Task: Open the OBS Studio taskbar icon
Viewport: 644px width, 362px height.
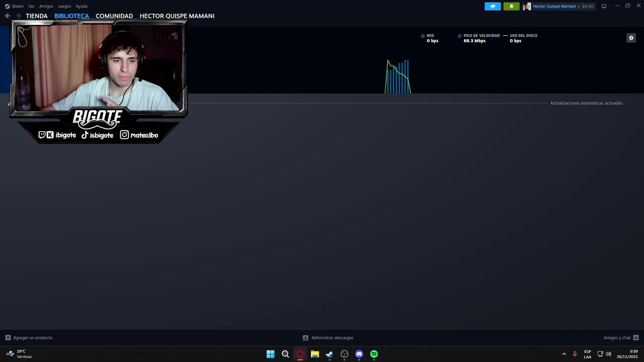Action: (345, 354)
